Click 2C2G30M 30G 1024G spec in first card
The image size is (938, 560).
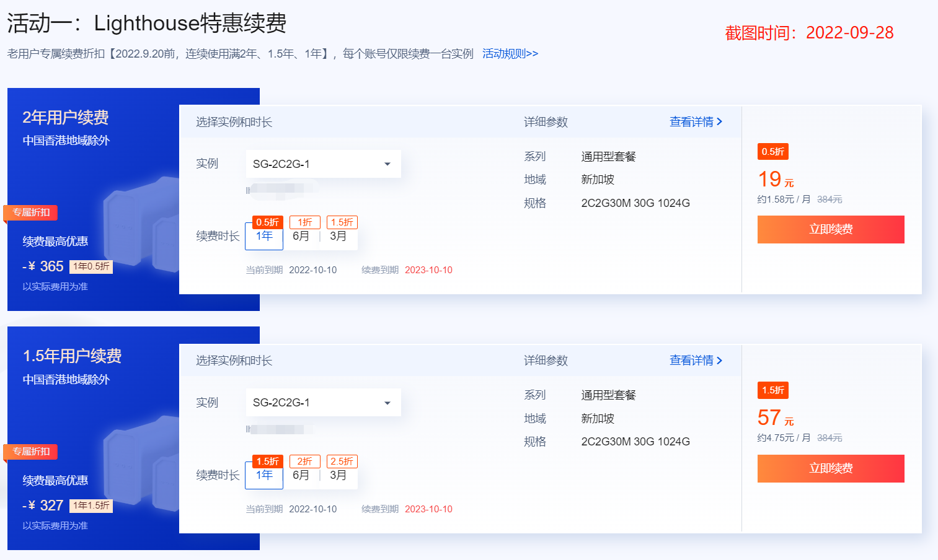[x=635, y=203]
